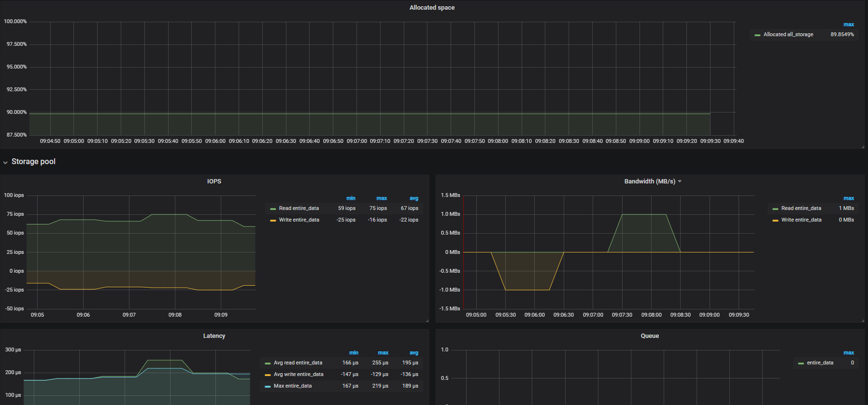Open the Latency panel title menu
This screenshot has height=405, width=868.
click(214, 336)
